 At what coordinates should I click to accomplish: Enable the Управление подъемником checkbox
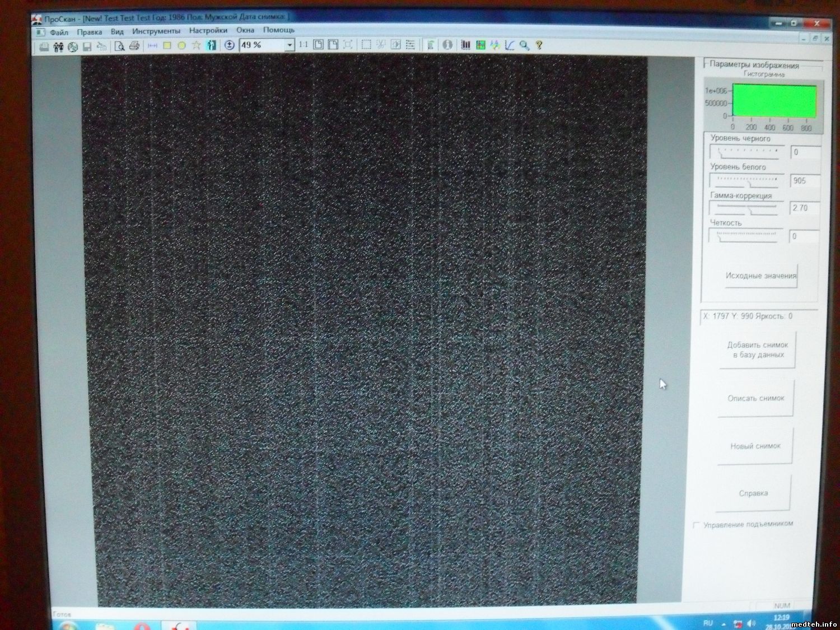point(696,525)
